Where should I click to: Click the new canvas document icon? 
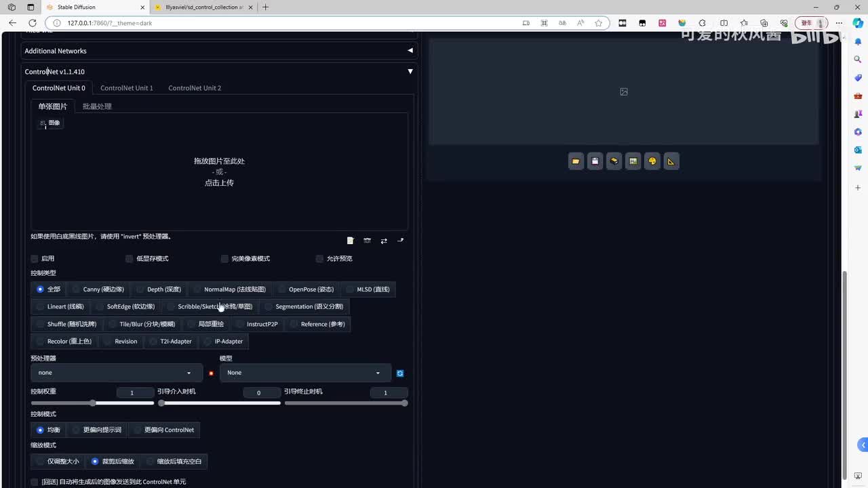350,241
